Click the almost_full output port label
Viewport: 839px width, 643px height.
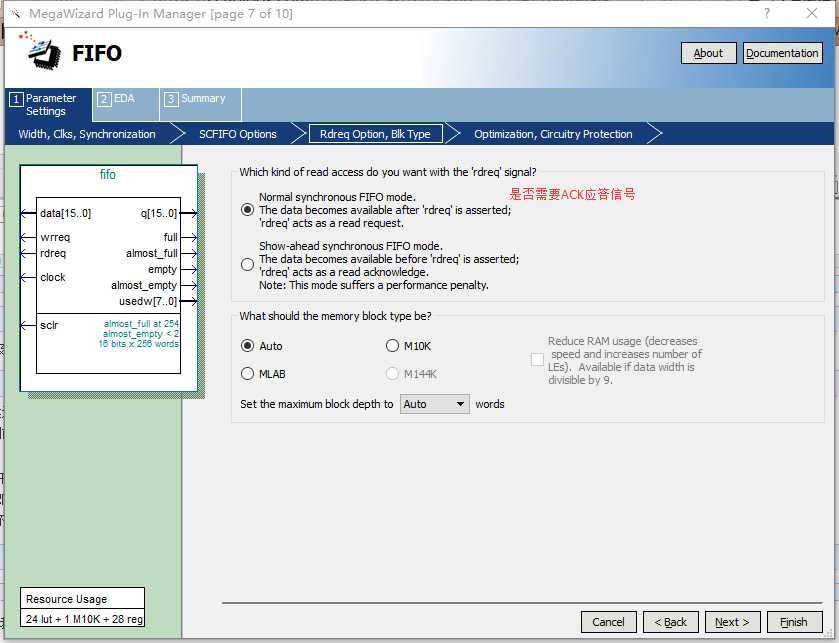pos(152,253)
